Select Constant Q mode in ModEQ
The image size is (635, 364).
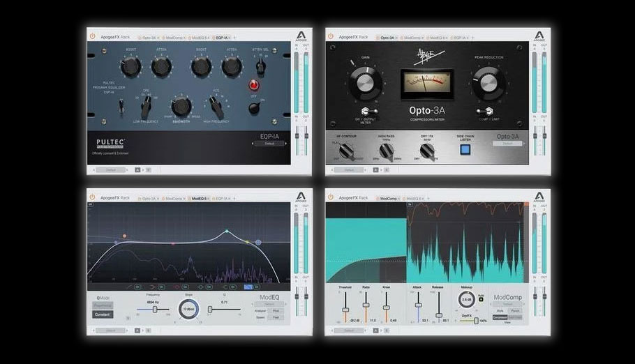(103, 314)
